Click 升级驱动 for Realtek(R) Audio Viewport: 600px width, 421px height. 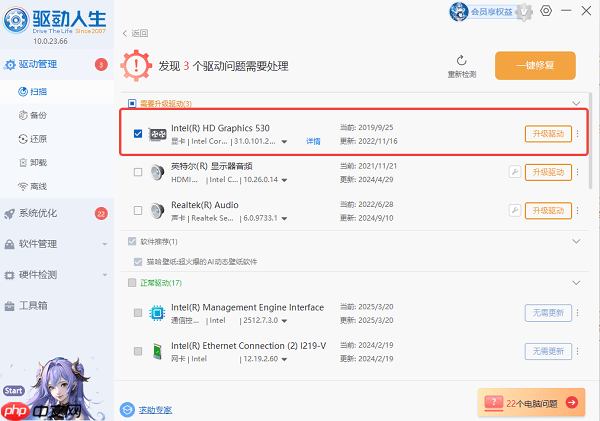click(548, 210)
